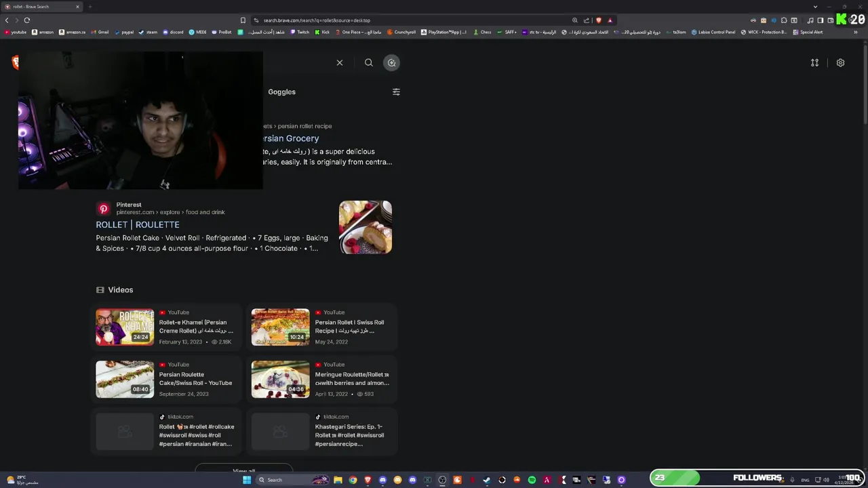Screen dimensions: 868x488
Task: Open the paypal bookmark
Action: pos(123,32)
